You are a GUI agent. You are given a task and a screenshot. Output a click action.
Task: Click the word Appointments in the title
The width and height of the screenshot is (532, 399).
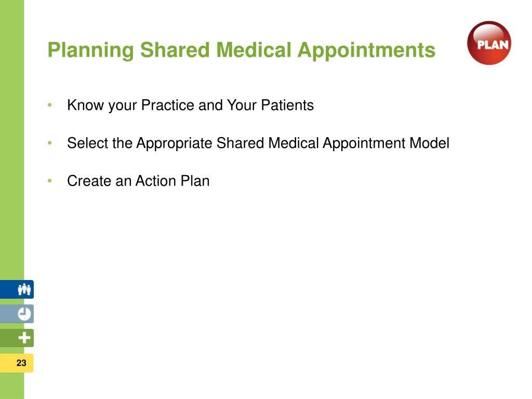366,50
